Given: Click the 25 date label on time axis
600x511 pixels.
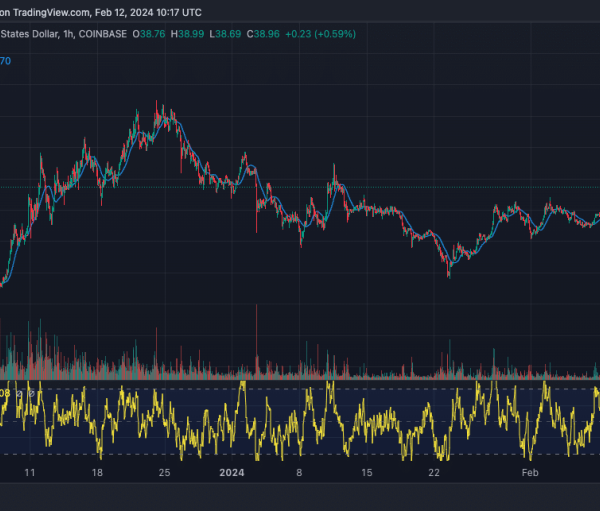Looking at the screenshot, I should (x=165, y=473).
